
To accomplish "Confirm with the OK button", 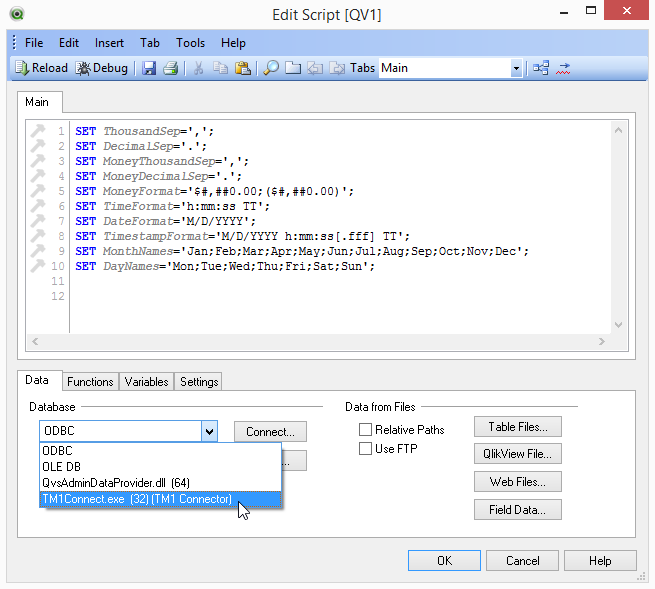I will point(444,560).
